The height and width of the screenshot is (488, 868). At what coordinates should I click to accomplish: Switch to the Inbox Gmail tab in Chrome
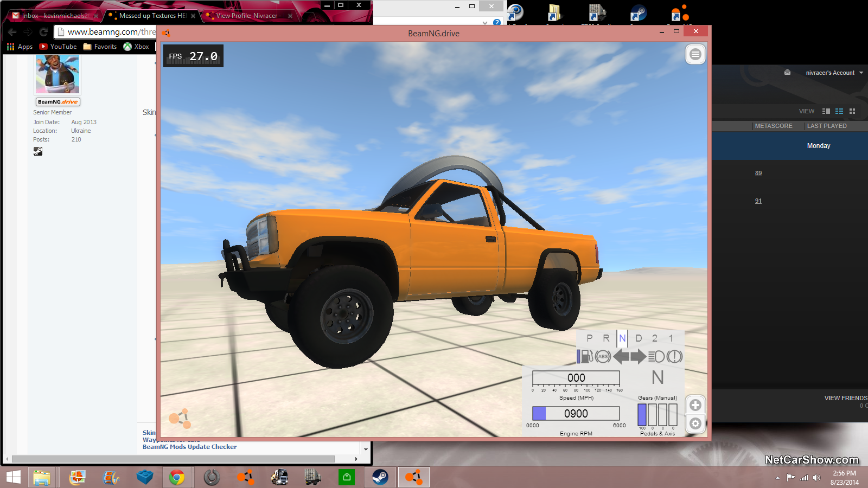tap(54, 16)
